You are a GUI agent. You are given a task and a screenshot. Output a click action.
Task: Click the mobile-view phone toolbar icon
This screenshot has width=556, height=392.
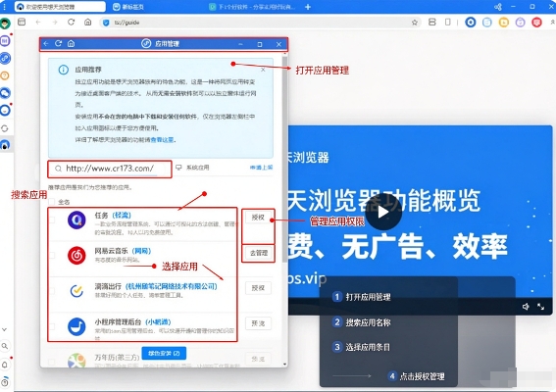448,22
